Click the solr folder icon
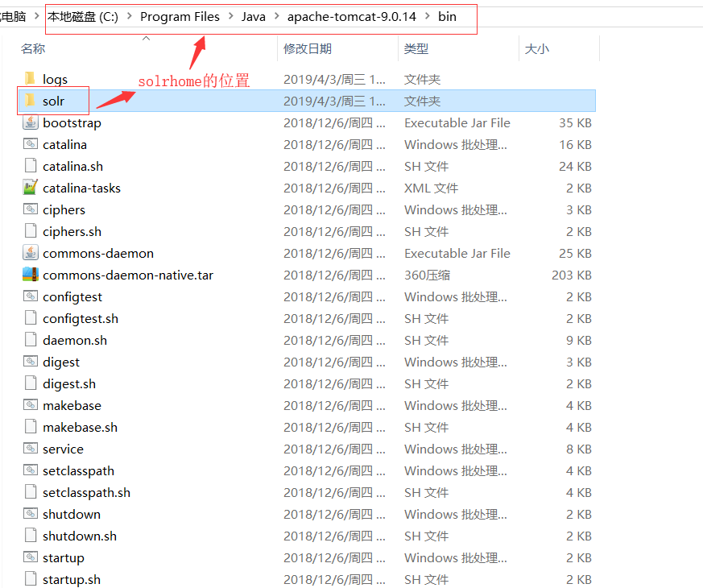 [x=30, y=101]
